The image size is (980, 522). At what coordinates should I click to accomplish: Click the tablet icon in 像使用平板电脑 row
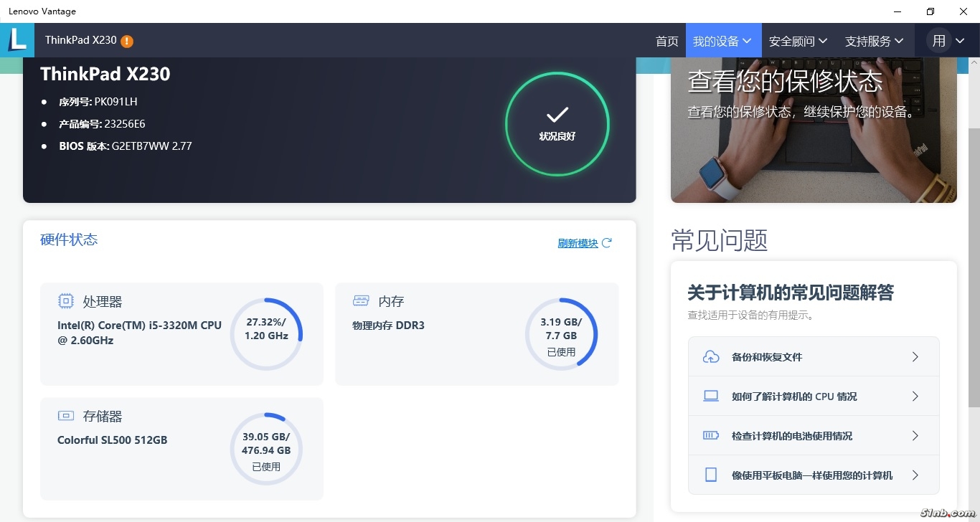tap(711, 475)
